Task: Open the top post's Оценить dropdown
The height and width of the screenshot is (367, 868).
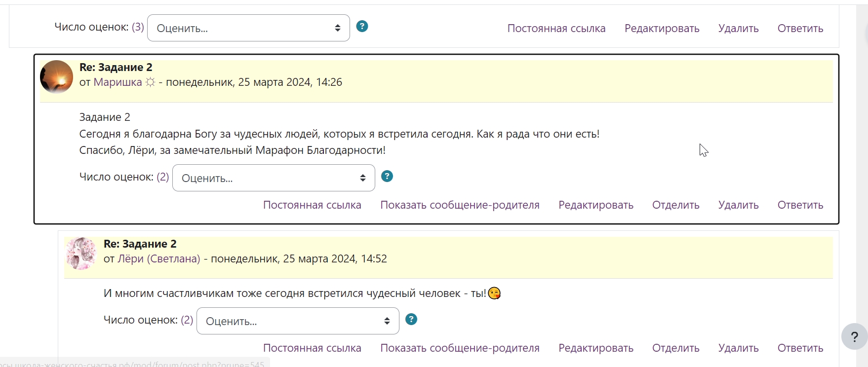Action: pos(248,28)
